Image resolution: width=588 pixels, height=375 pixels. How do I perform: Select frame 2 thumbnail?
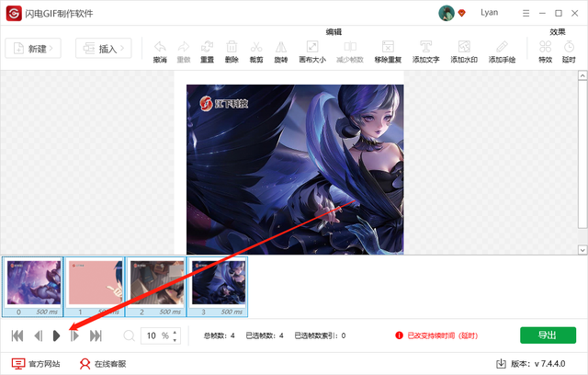[x=155, y=287]
